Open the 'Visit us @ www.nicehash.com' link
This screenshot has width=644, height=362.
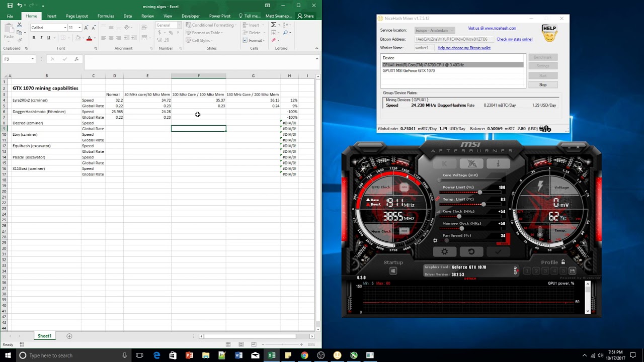pos(492,28)
